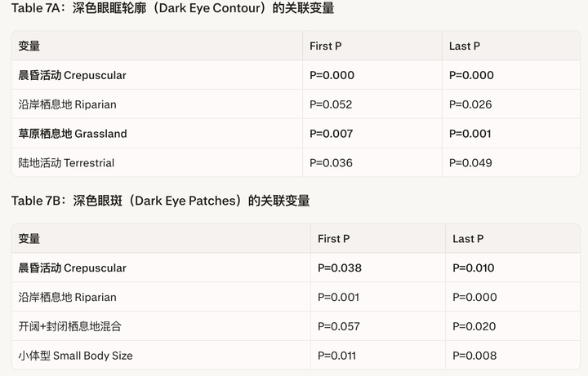Click the Table 7B Dark Eye Patches title
Image resolution: width=588 pixels, height=376 pixels.
tap(160, 201)
